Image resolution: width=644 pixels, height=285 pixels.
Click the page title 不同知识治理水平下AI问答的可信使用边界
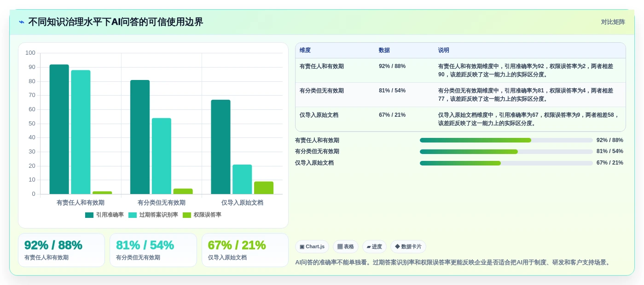tap(116, 22)
